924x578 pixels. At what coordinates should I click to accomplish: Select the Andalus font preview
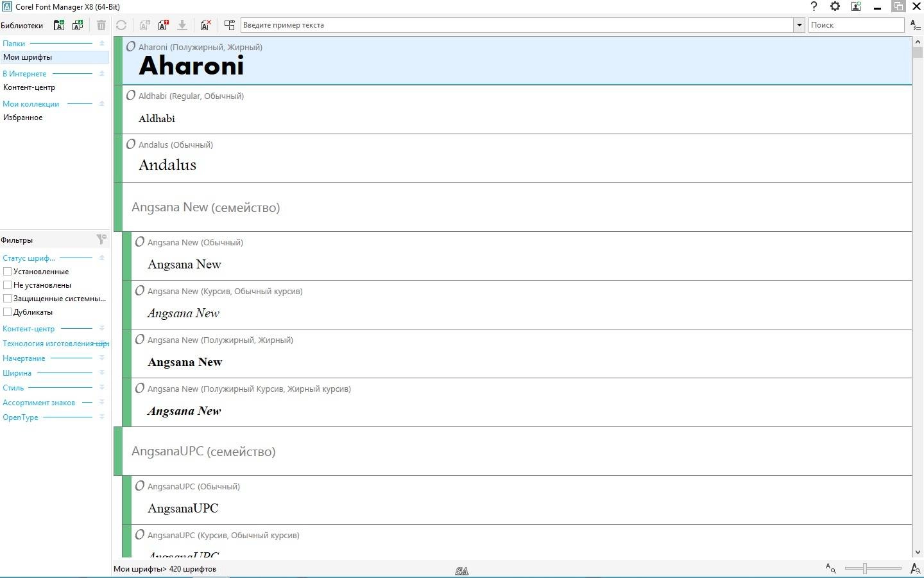click(x=167, y=165)
